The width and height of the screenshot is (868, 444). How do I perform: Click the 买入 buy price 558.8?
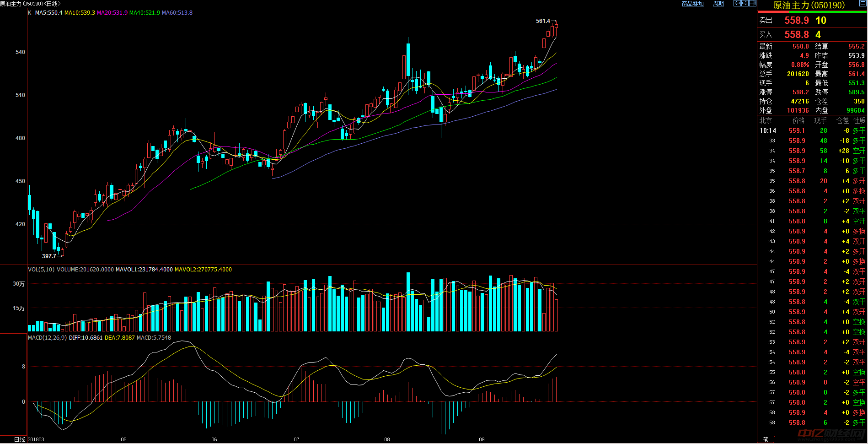[796, 35]
